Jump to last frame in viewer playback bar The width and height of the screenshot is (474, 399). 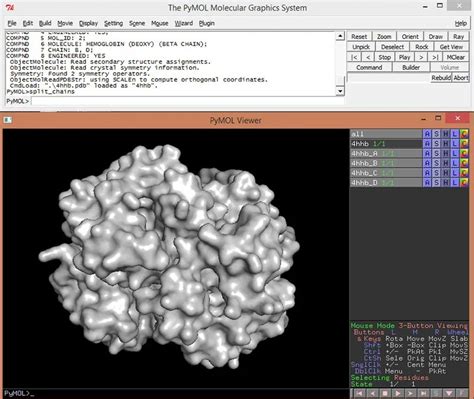click(424, 394)
